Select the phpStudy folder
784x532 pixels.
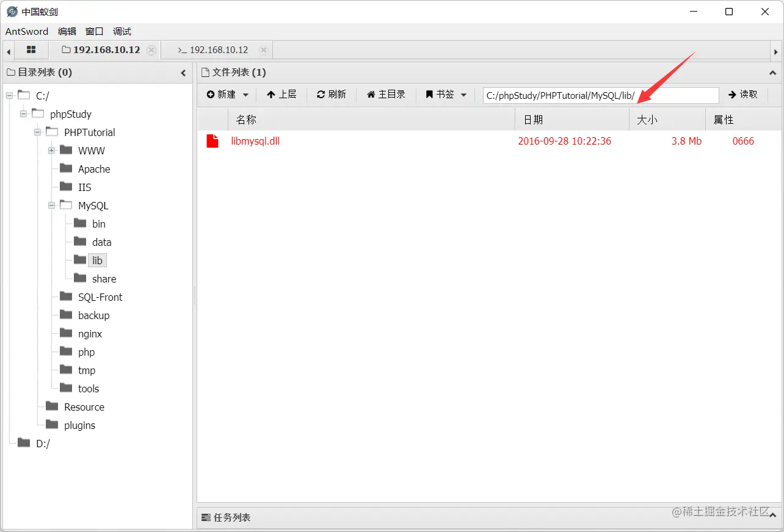tap(71, 114)
